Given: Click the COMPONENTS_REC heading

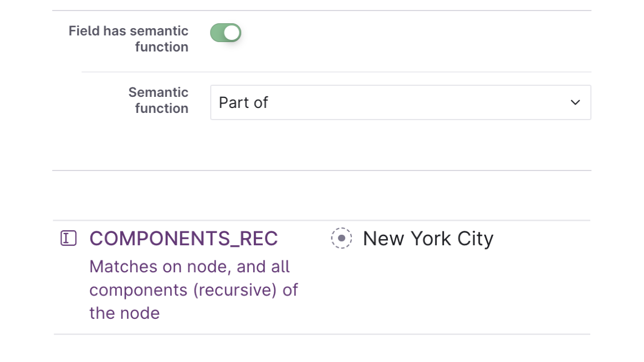Looking at the screenshot, I should point(183,239).
